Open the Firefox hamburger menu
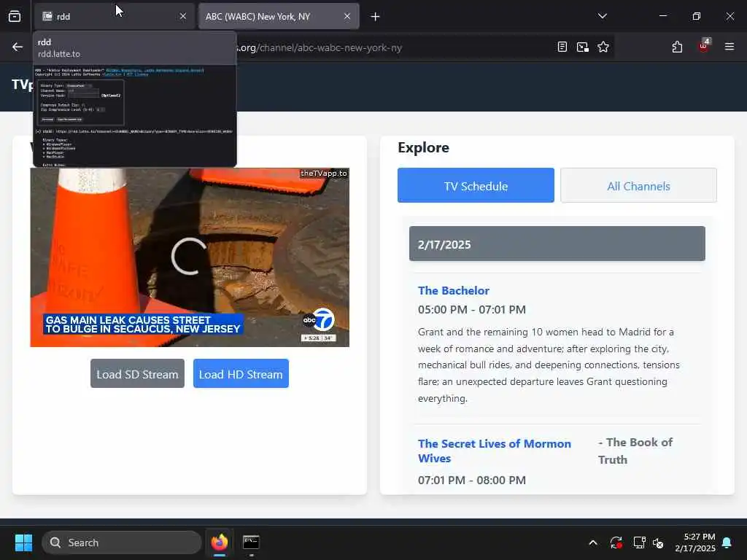Image resolution: width=747 pixels, height=560 pixels. tap(729, 47)
